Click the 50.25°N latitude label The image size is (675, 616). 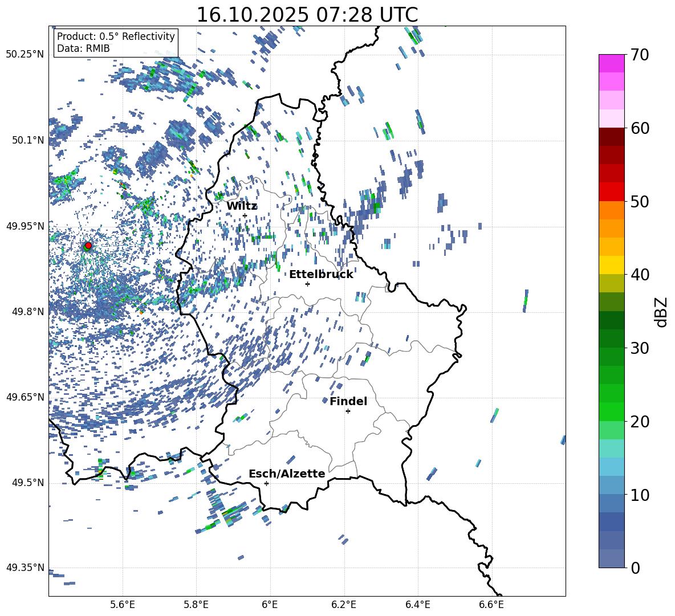[x=25, y=55]
